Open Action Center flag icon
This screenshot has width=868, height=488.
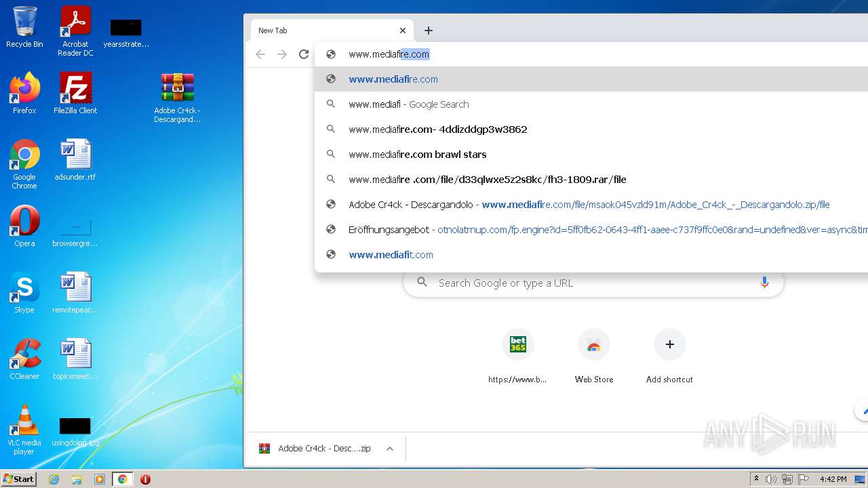[804, 479]
